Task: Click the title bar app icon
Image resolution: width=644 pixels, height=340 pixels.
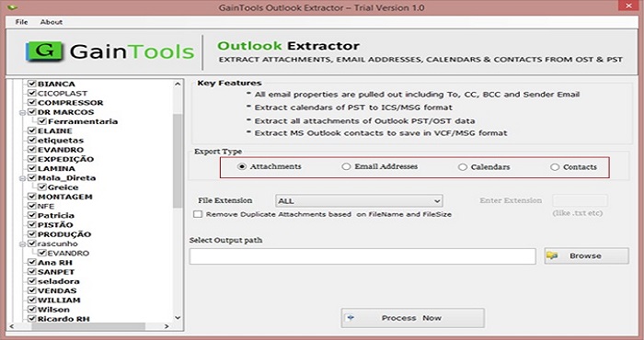Action: (x=13, y=7)
